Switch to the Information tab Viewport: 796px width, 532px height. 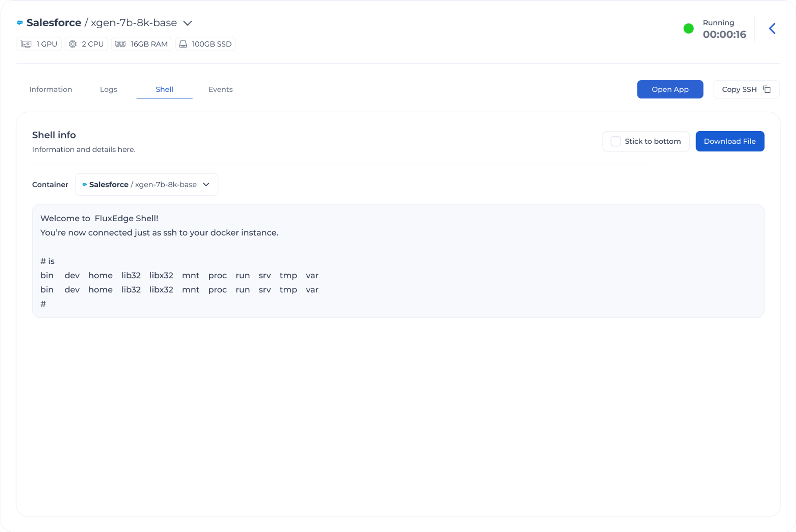[x=51, y=90]
